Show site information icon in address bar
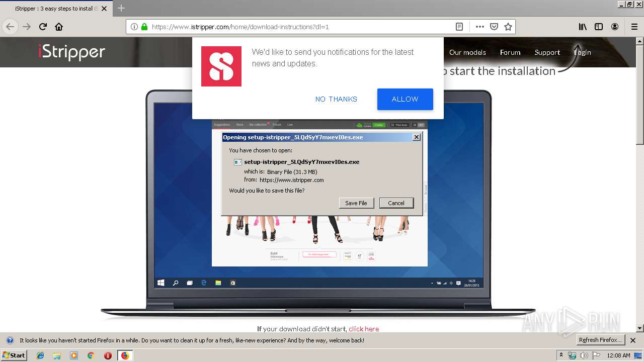Viewport: 644px width, 362px height. (134, 27)
